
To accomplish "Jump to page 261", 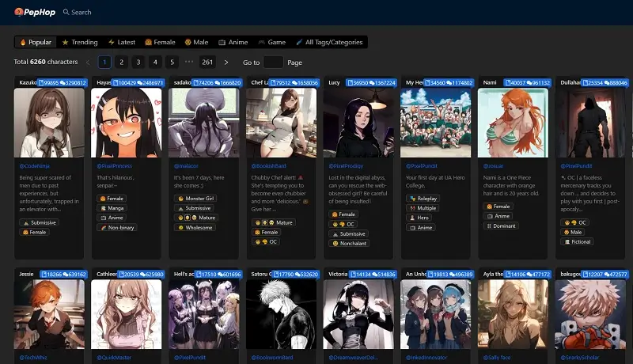I will 207,62.
